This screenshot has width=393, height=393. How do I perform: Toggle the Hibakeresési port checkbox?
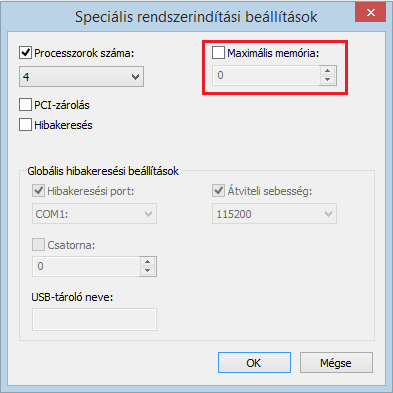pos(38,191)
